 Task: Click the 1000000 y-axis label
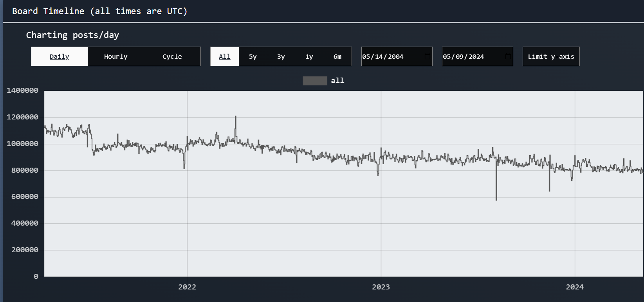(23, 144)
